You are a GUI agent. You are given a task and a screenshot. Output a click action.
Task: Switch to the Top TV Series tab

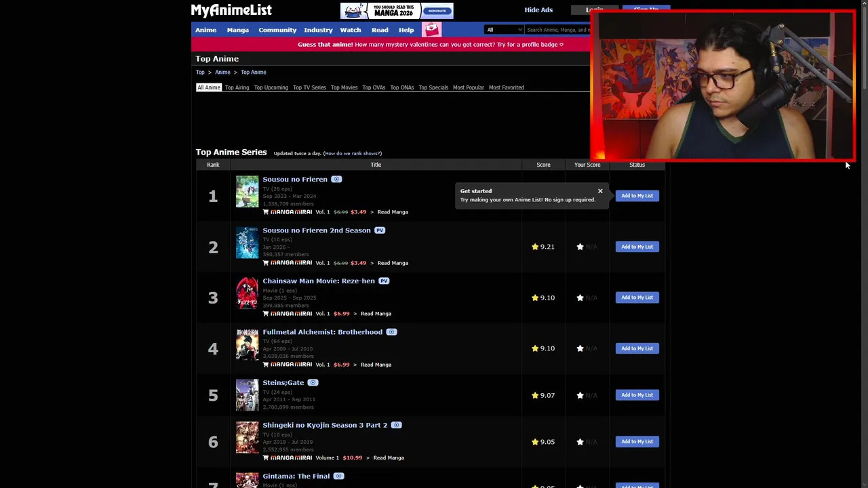[x=309, y=87]
